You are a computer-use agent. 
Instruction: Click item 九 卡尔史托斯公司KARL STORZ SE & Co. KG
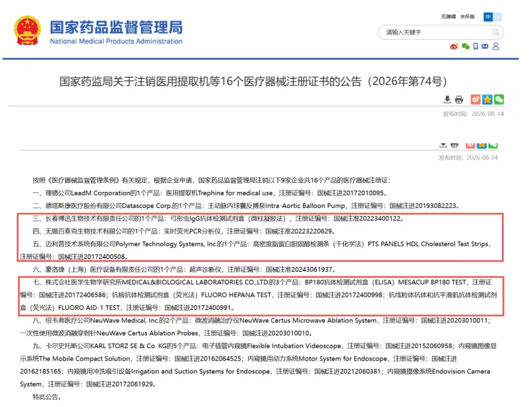click(x=258, y=365)
